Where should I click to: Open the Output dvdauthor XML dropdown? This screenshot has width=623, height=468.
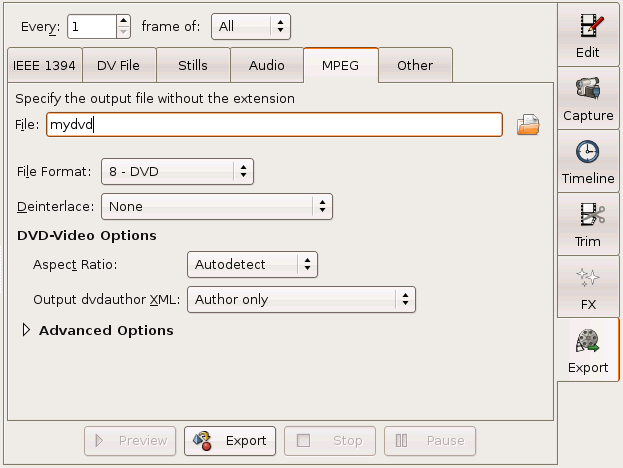tap(301, 299)
